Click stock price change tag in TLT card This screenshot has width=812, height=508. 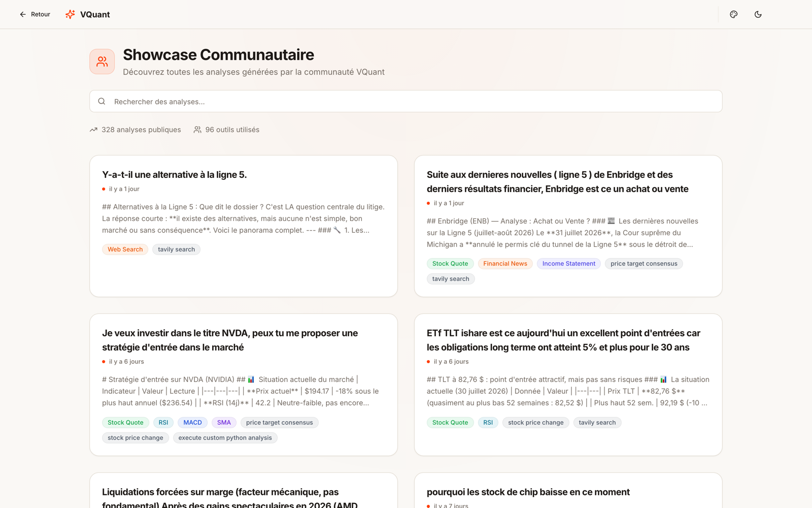[536, 423]
